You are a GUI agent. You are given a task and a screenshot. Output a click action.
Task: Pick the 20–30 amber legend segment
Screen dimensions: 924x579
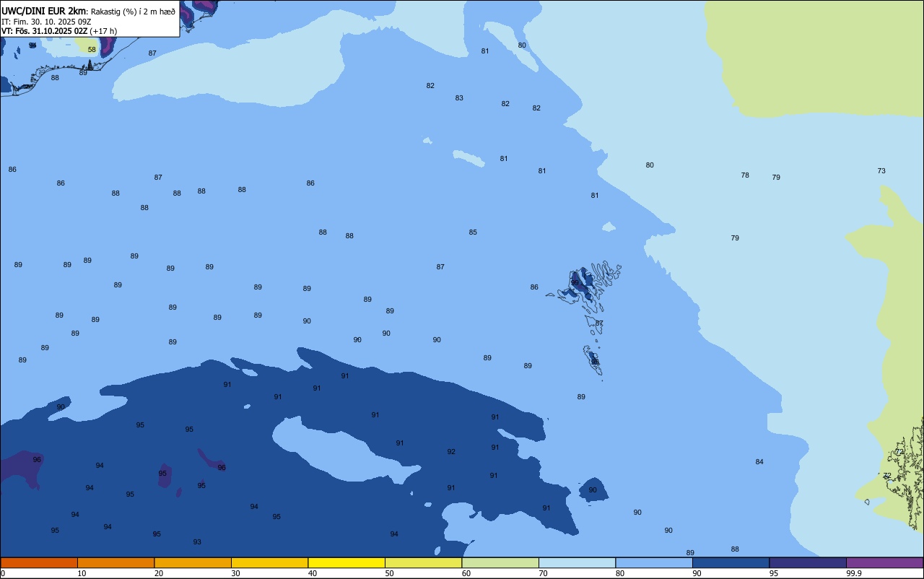click(193, 562)
